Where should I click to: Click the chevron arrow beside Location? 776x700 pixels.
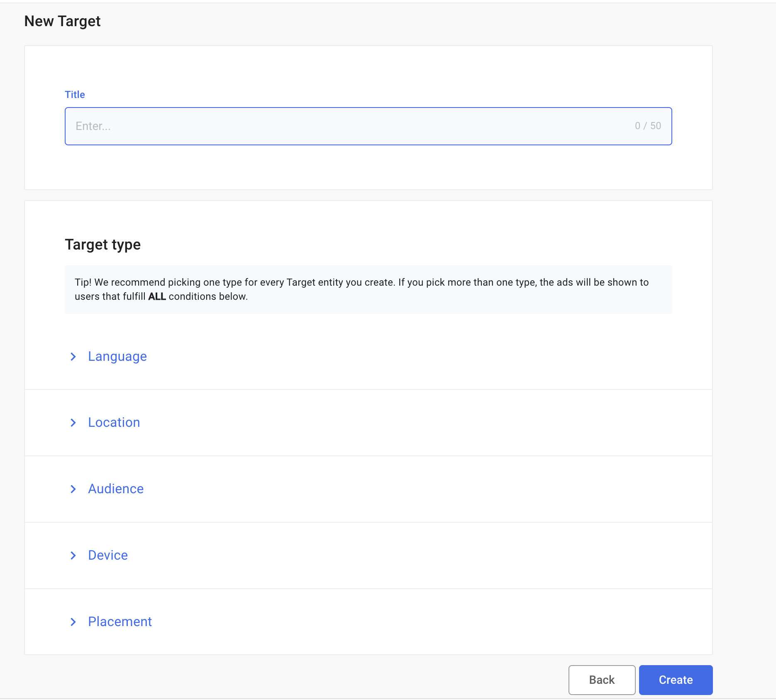(73, 423)
